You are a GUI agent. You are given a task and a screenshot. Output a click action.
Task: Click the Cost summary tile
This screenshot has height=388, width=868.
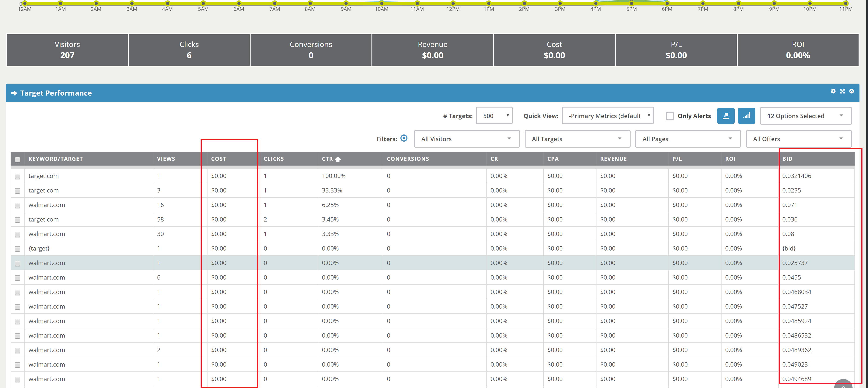554,50
